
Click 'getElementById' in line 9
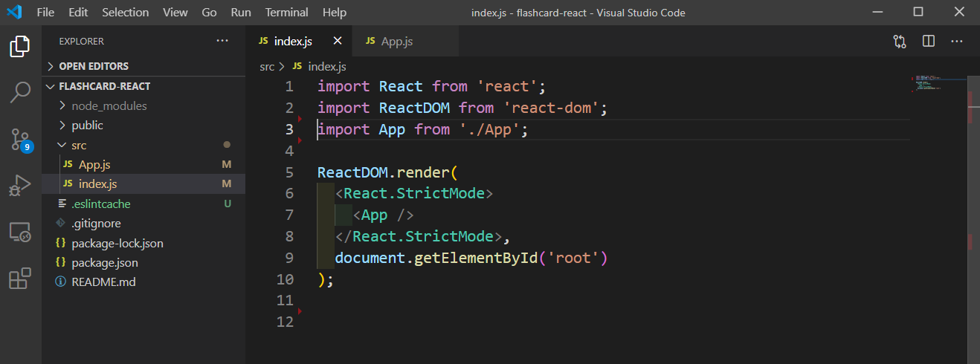pos(476,258)
